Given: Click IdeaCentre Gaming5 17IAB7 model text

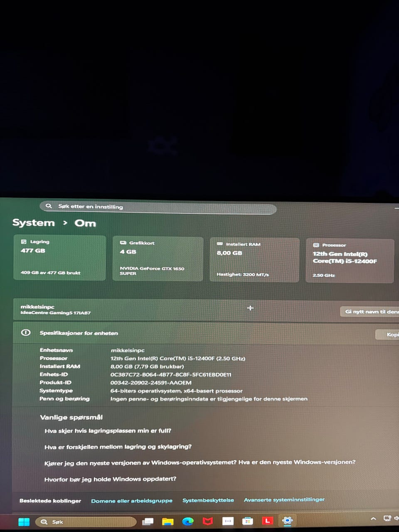Looking at the screenshot, I should point(55,313).
